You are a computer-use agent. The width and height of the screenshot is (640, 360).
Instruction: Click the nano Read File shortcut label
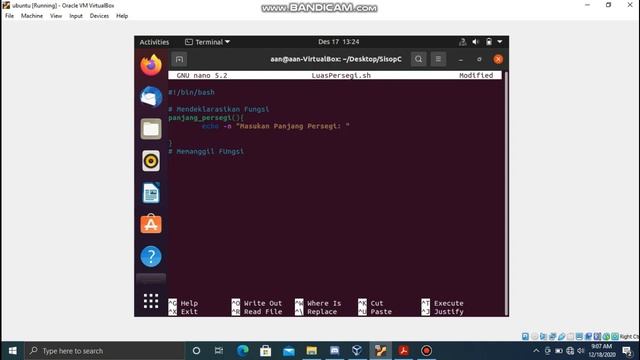263,312
